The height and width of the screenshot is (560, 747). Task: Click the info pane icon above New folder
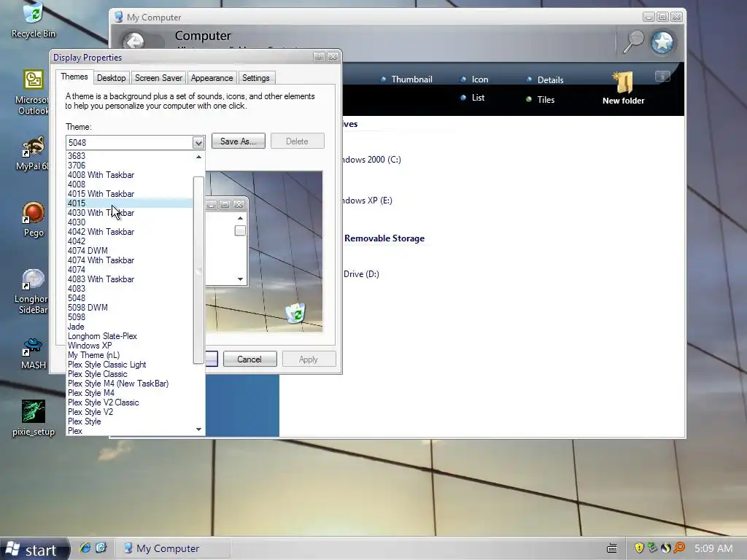pyautogui.click(x=662, y=76)
